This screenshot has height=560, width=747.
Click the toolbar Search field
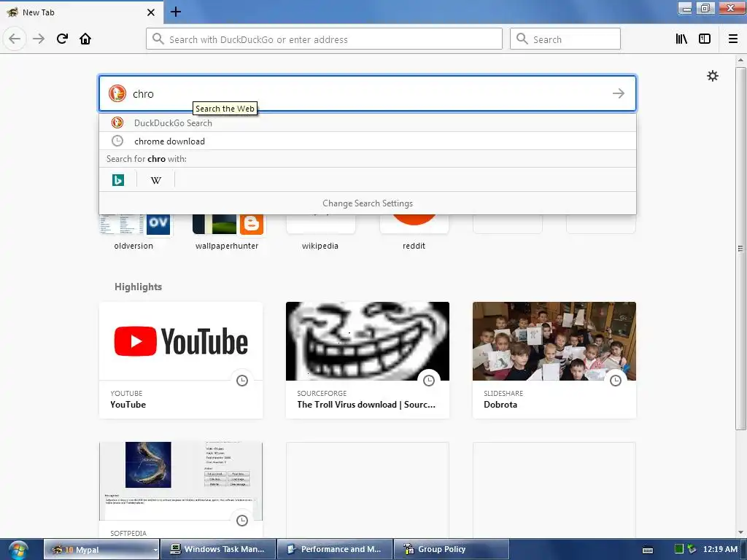coord(565,39)
